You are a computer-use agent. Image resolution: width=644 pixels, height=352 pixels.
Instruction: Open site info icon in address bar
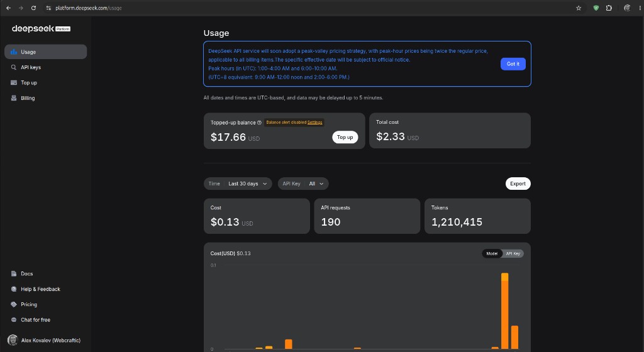pos(48,8)
